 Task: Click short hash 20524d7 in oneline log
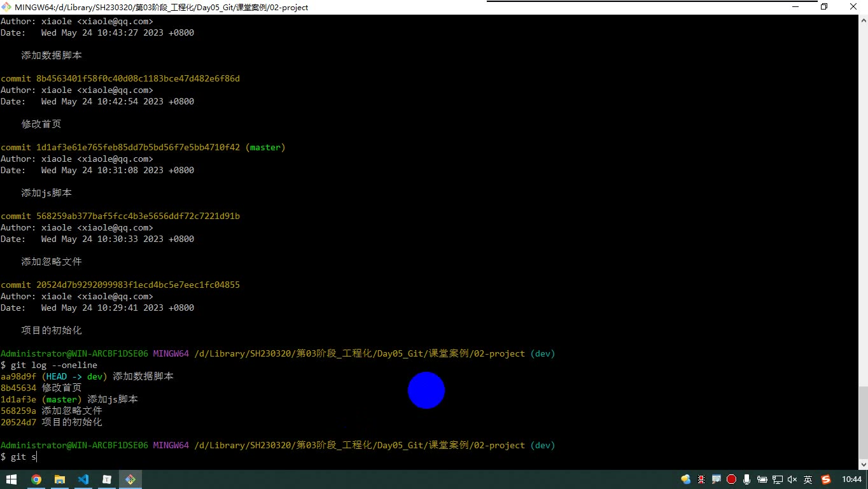coord(18,422)
